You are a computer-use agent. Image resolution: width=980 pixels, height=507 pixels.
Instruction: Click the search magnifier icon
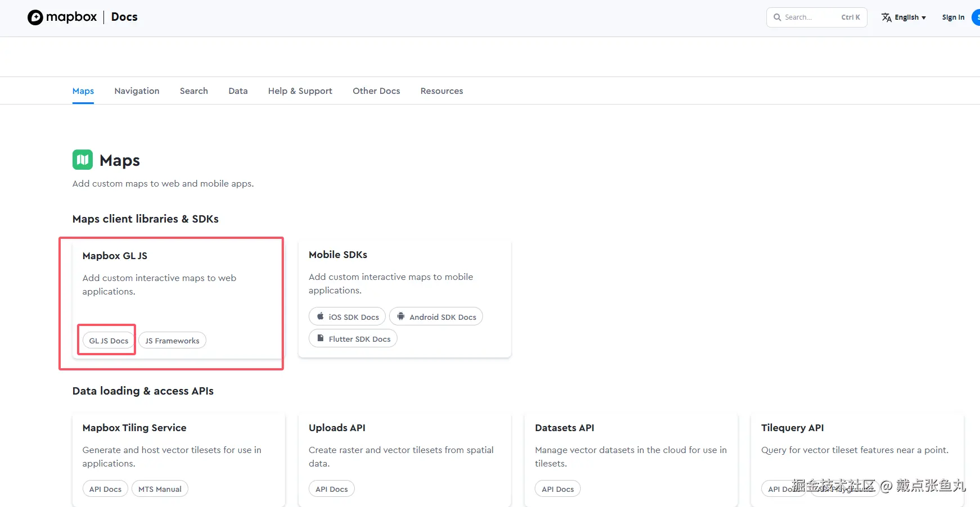tap(777, 17)
